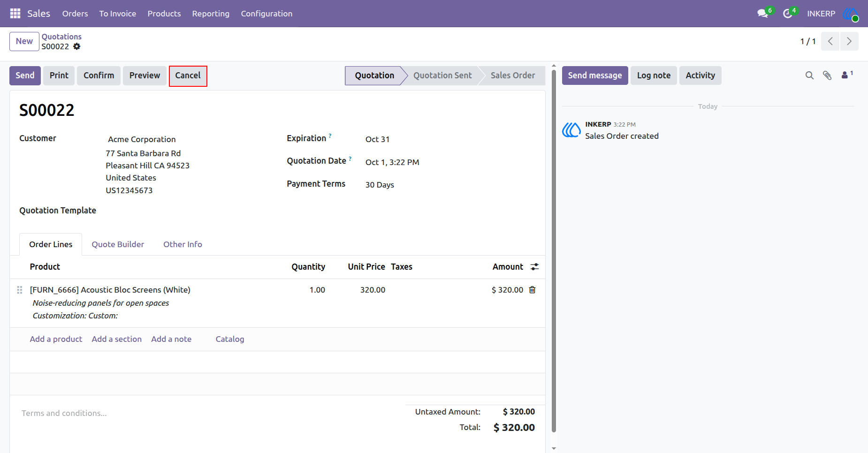Click the user avatar in navbar
This screenshot has width=868, height=453.
click(x=850, y=14)
